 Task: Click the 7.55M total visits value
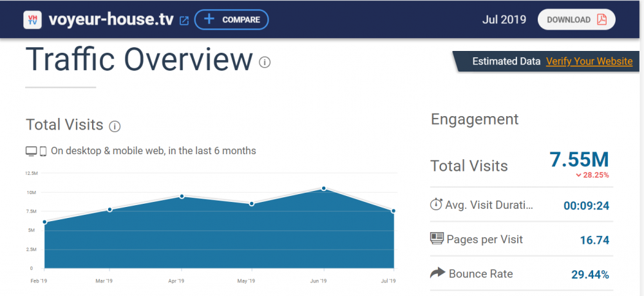(x=579, y=159)
